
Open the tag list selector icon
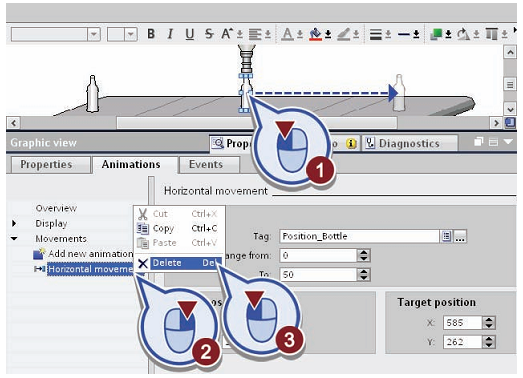pyautogui.click(x=446, y=236)
